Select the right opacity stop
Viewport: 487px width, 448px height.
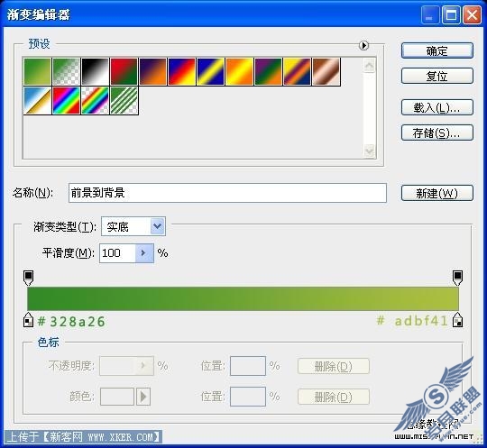click(457, 278)
